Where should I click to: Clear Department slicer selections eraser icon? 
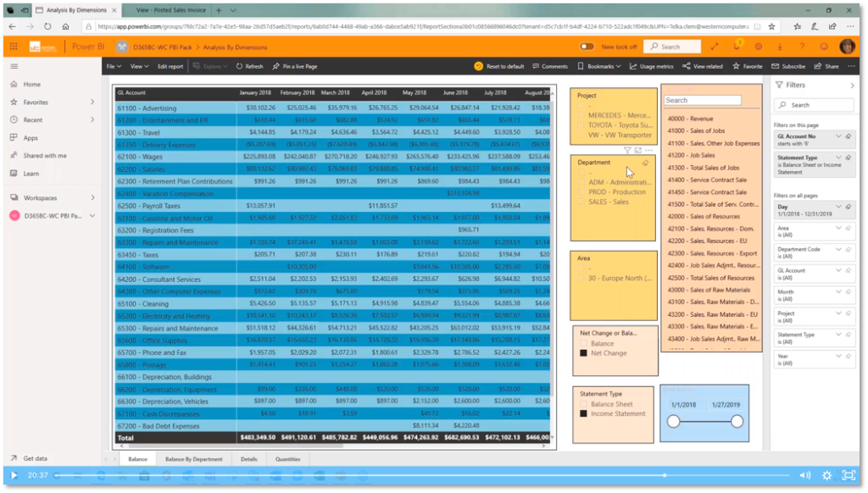[x=646, y=162]
